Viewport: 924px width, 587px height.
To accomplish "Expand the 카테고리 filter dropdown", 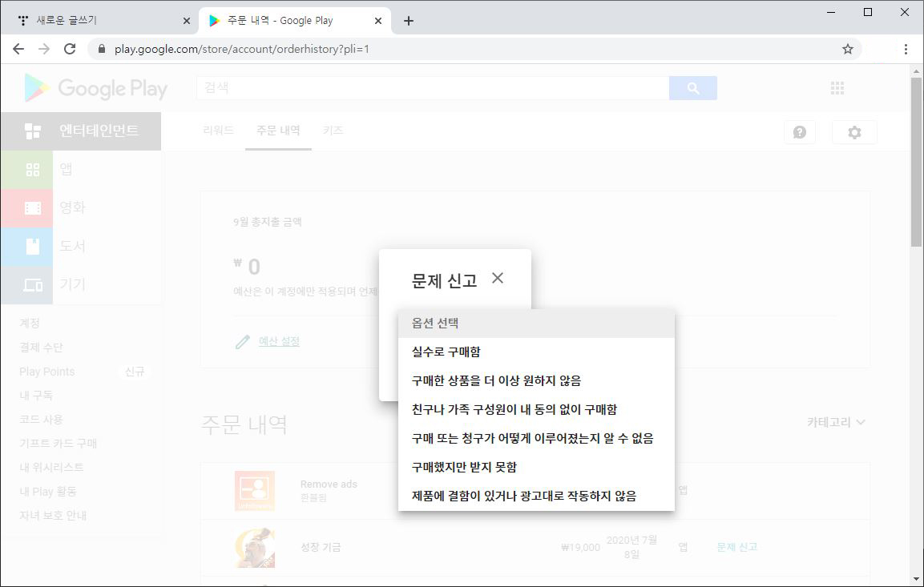I will click(836, 421).
